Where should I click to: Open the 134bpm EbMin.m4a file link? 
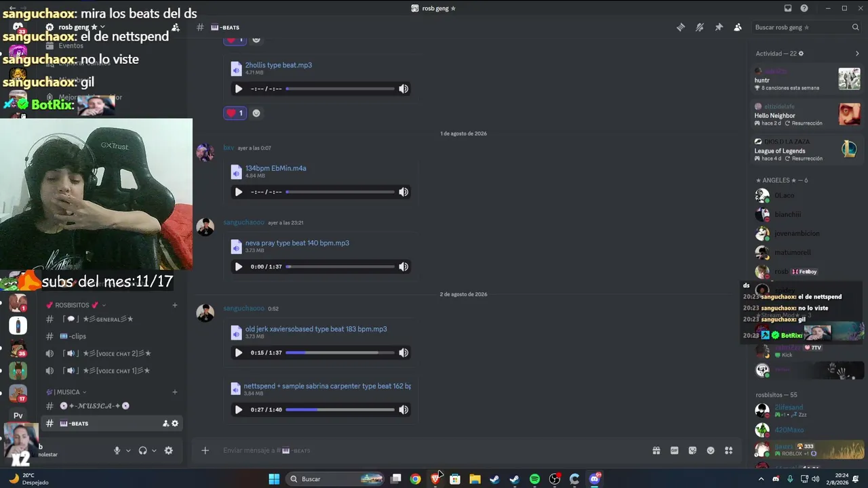click(276, 168)
